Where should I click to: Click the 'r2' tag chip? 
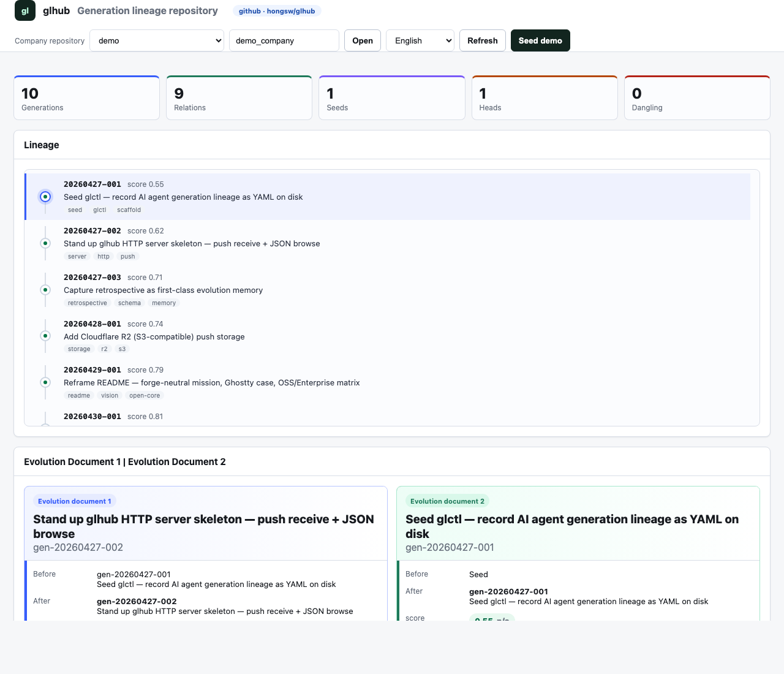(104, 349)
